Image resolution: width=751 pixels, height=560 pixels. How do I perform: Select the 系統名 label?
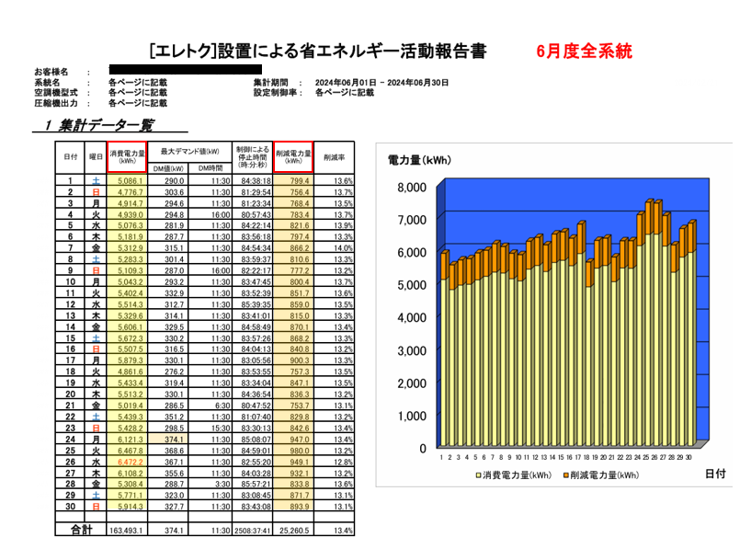(47, 83)
